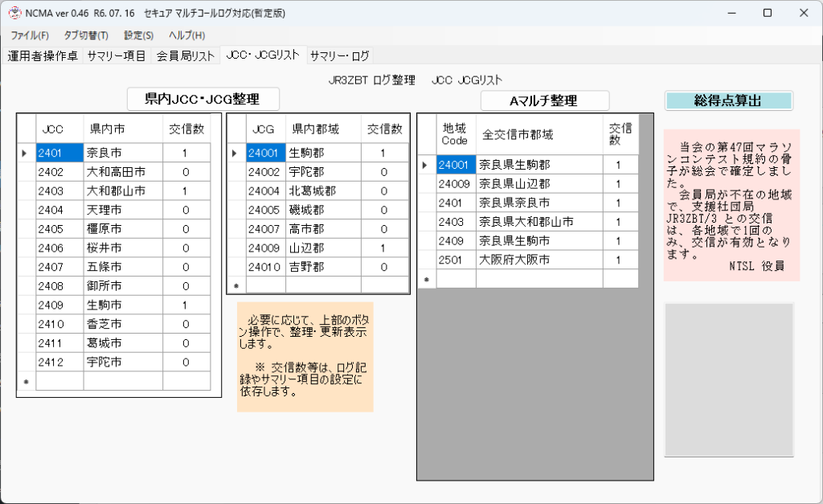
Task: Click the empty gray box under the notice
Action: point(729,379)
